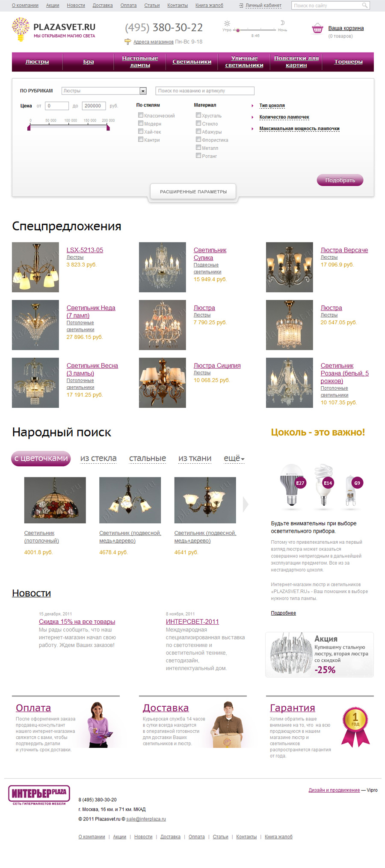Expand the ещё popular search menu
The height and width of the screenshot is (868, 385).
click(234, 458)
